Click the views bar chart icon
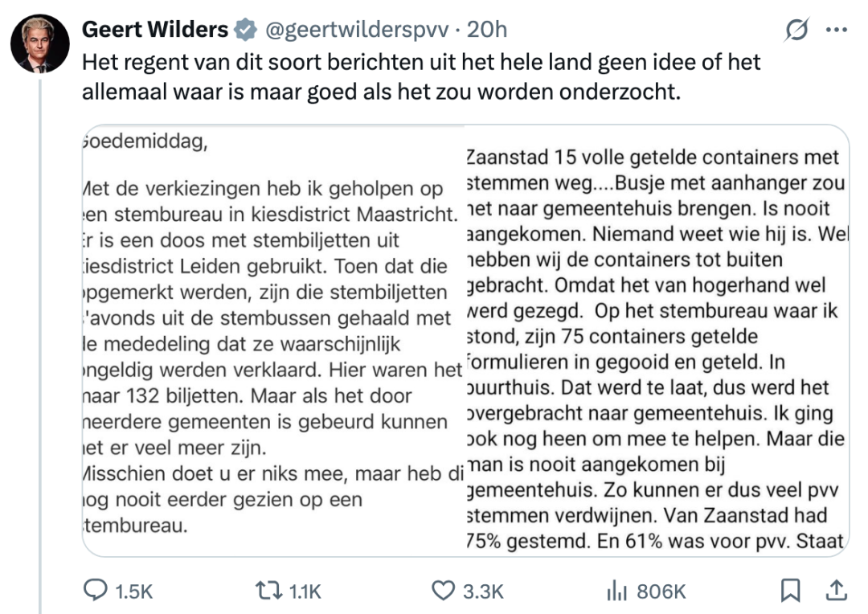 tap(616, 591)
